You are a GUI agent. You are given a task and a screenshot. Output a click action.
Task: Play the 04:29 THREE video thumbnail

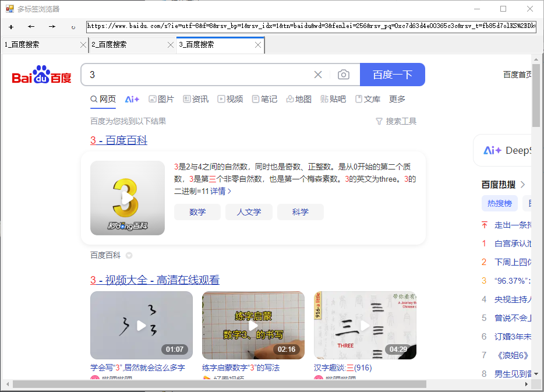tap(365, 326)
